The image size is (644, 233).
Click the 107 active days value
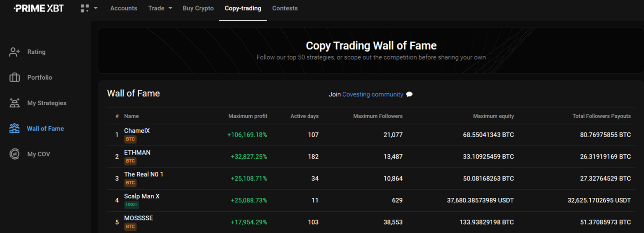313,135
